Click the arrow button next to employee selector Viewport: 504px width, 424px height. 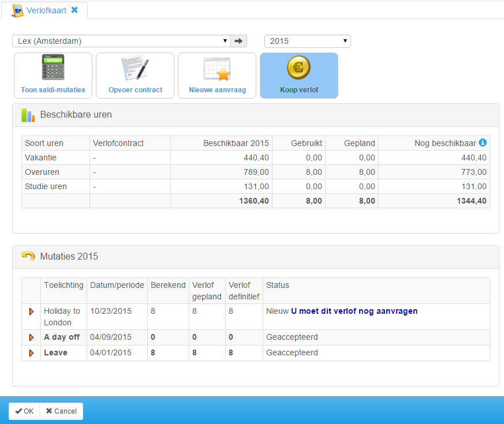(x=238, y=41)
